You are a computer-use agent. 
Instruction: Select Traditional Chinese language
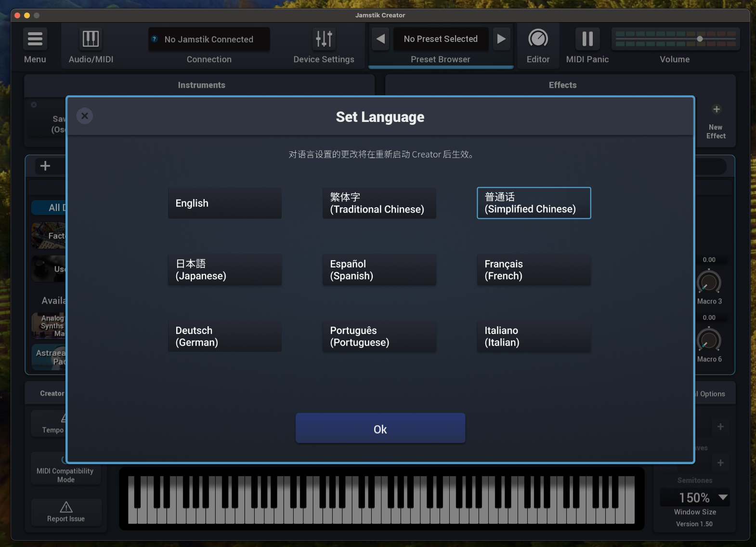click(x=379, y=203)
